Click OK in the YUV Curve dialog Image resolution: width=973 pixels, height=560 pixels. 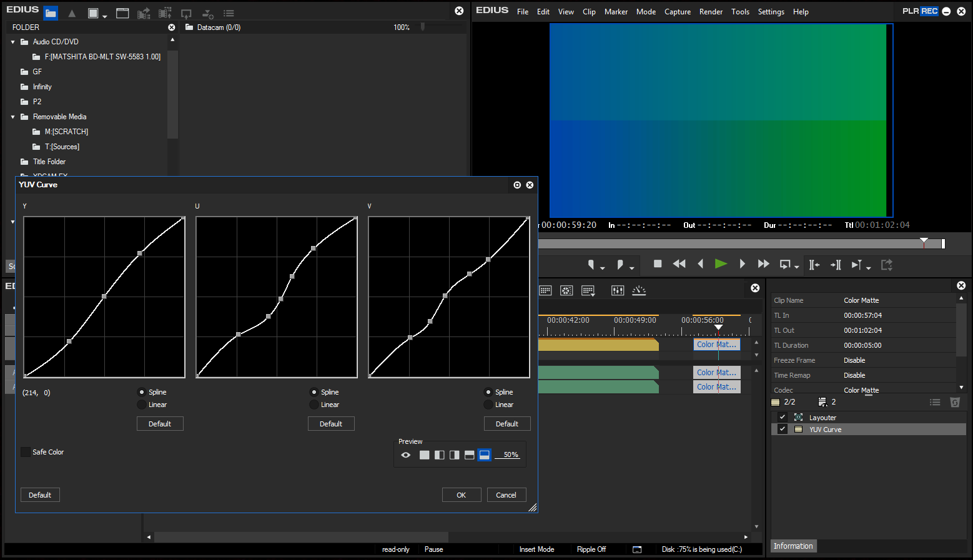click(x=462, y=495)
